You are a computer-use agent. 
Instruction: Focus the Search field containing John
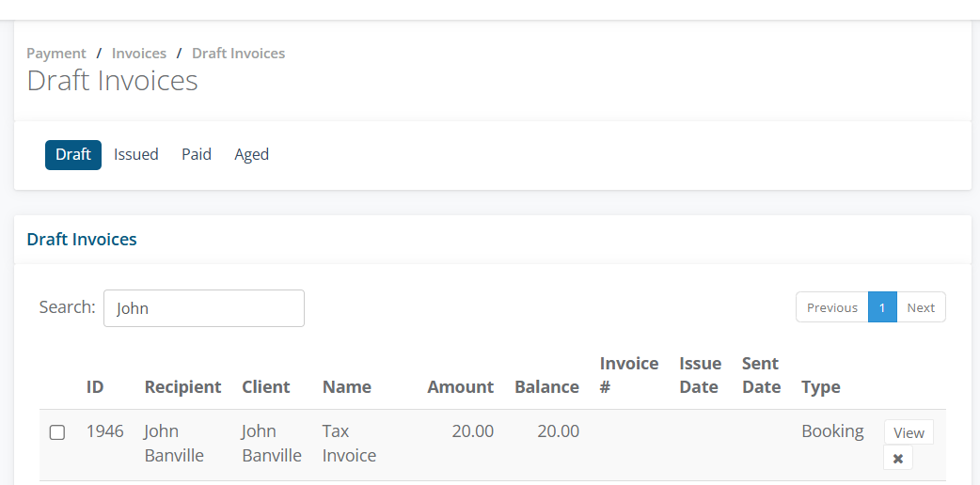pyautogui.click(x=204, y=308)
